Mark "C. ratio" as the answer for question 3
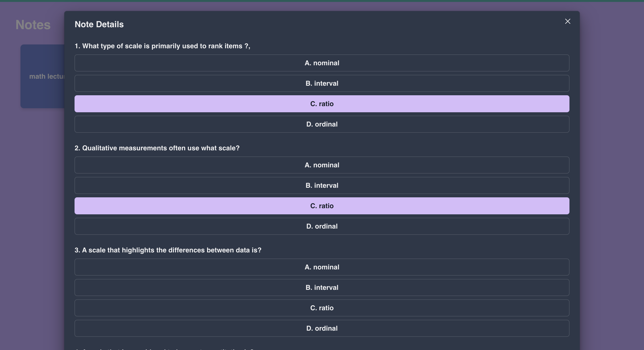Viewport: 644px width, 350px height. click(322, 308)
